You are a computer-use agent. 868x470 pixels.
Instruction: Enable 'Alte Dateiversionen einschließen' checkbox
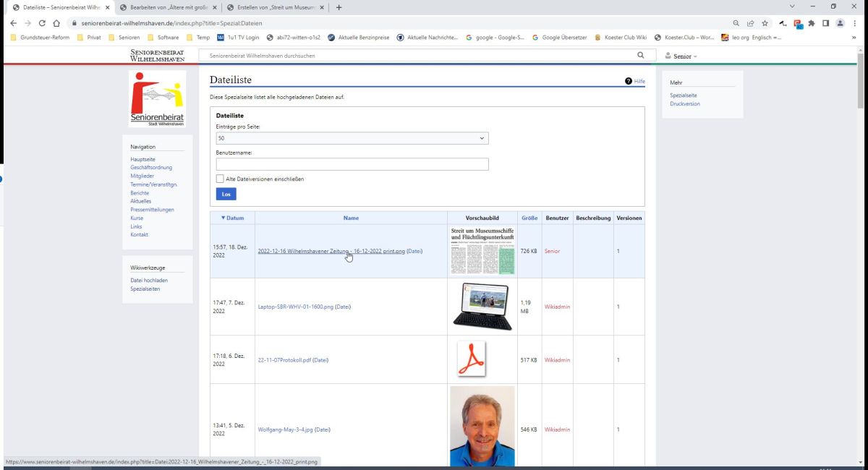coord(220,179)
